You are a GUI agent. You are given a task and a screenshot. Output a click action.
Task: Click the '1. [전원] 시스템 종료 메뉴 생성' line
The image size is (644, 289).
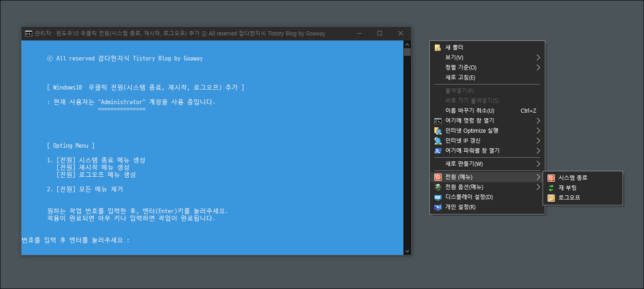[96, 160]
